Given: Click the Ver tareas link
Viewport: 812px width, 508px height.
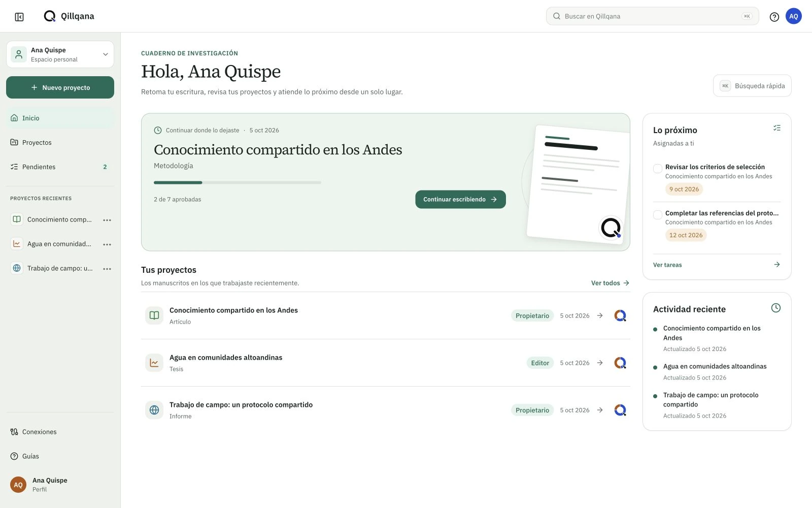Looking at the screenshot, I should point(717,265).
